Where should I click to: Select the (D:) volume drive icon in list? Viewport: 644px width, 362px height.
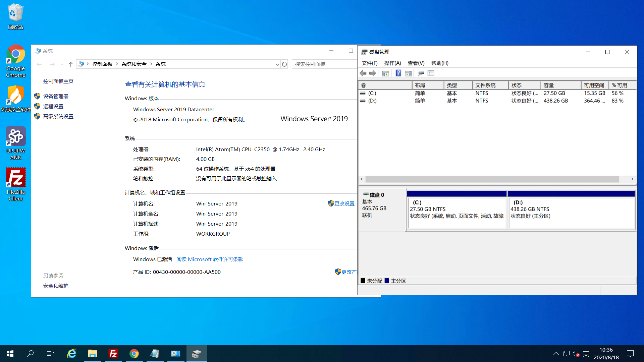point(363,101)
